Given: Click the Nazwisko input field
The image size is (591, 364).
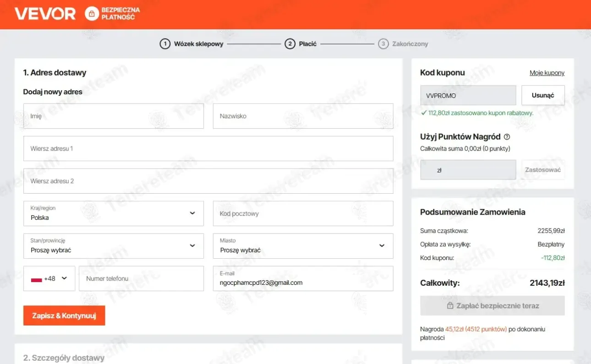Looking at the screenshot, I should (303, 116).
